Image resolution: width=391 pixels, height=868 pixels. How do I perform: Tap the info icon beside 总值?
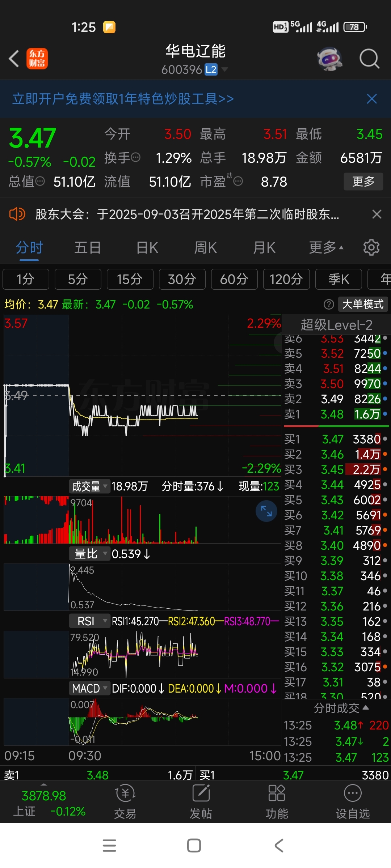[x=40, y=181]
